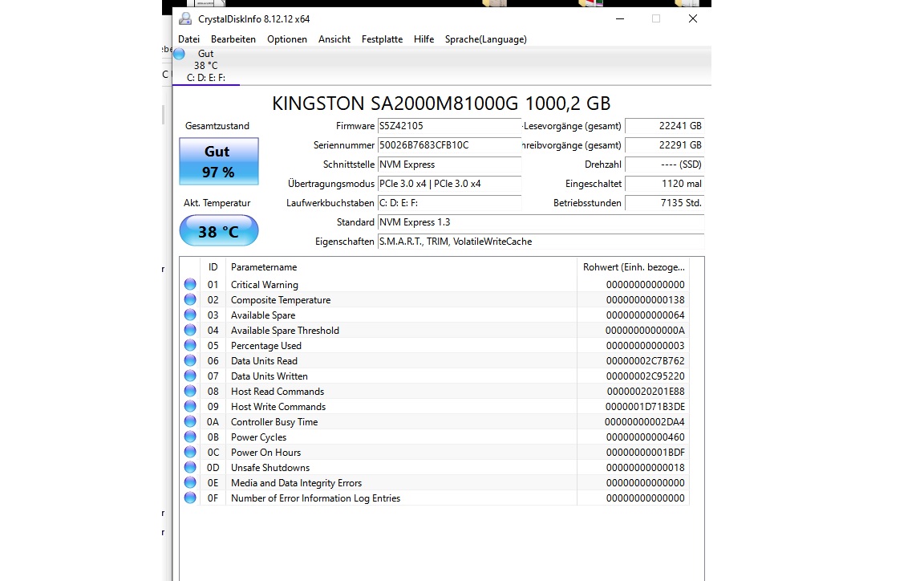Click the Rohwert column header
The height and width of the screenshot is (581, 924).
tap(634, 267)
